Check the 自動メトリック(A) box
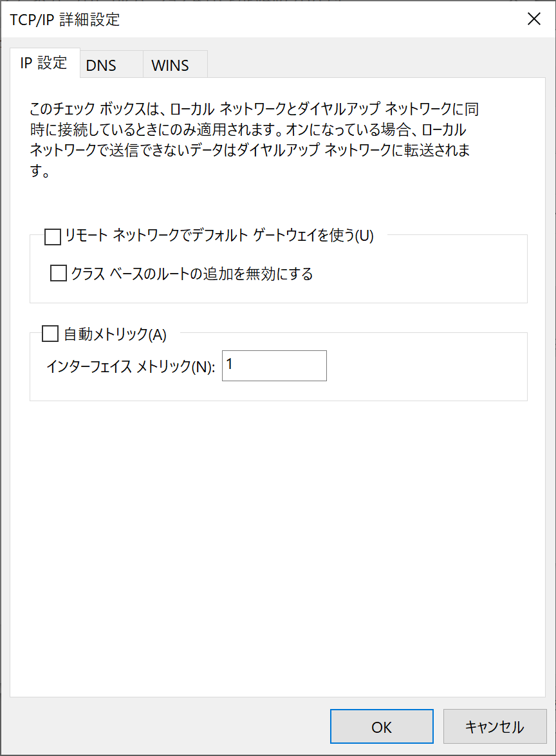The width and height of the screenshot is (556, 756). [x=50, y=334]
